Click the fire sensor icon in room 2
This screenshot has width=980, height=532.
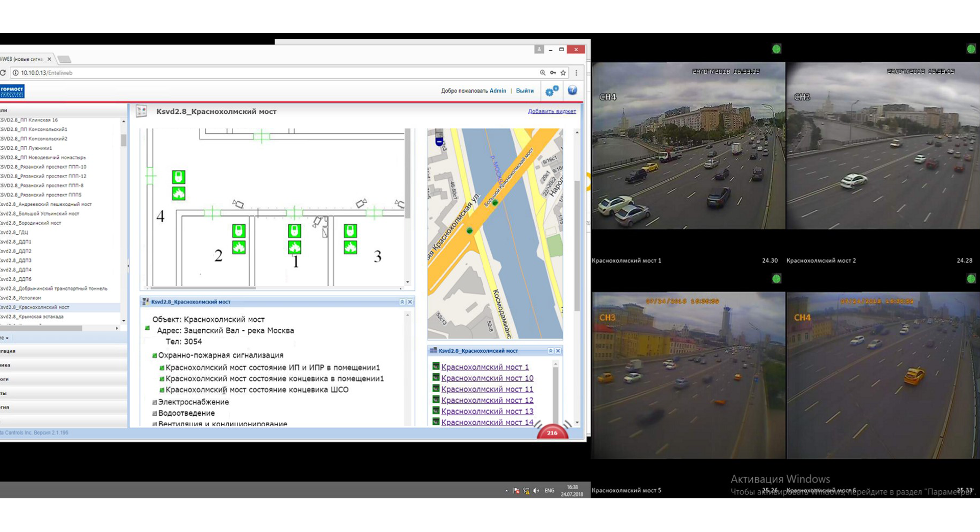[240, 249]
